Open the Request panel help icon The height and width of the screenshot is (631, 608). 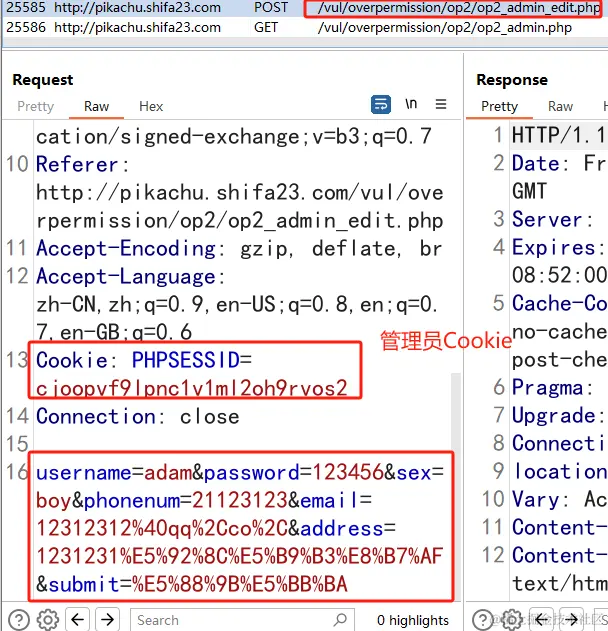coord(19,620)
